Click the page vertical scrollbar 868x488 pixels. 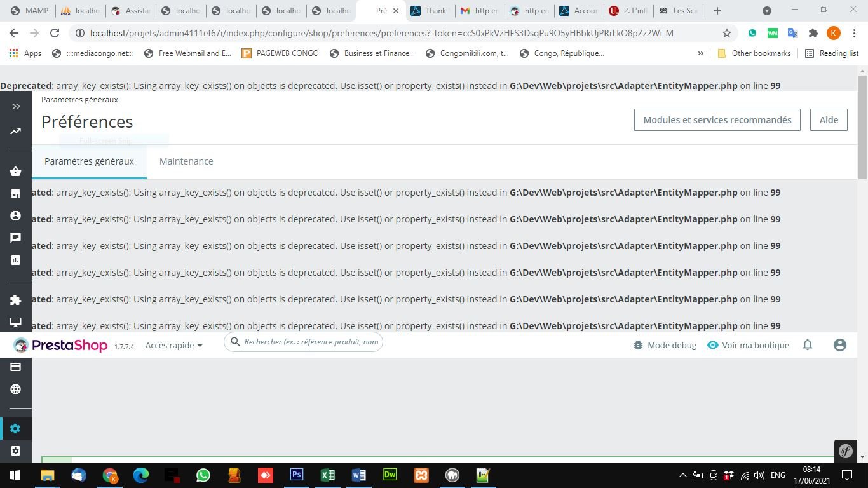coord(862,127)
